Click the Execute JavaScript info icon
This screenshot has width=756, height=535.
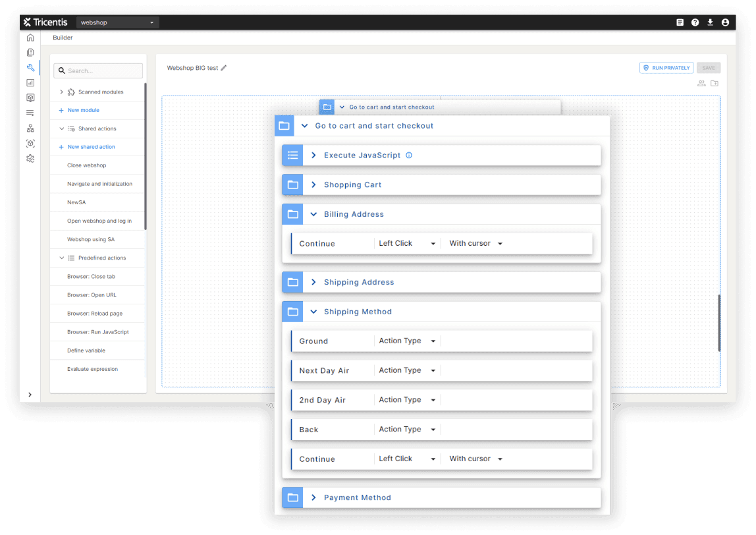pos(409,155)
